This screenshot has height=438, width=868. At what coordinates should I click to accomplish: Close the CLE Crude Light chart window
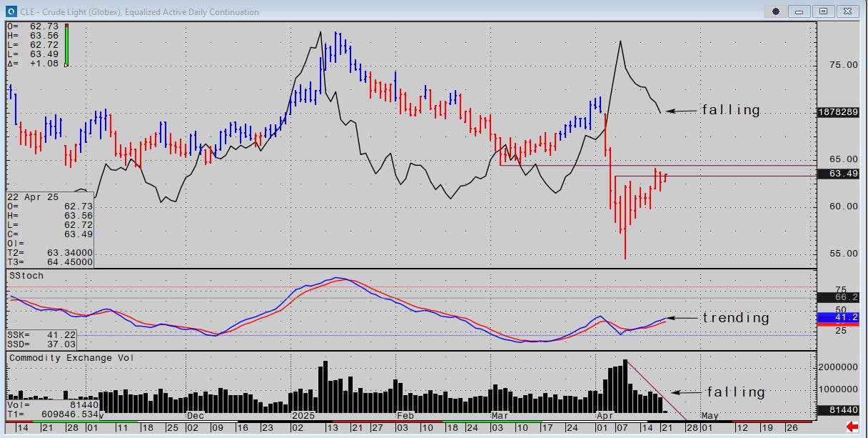coord(847,11)
